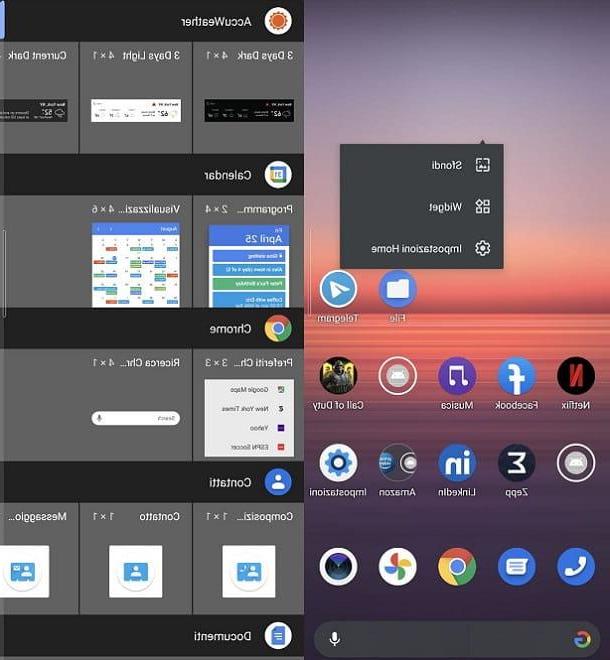
Task: Open the Netflix app icon
Action: click(576, 376)
